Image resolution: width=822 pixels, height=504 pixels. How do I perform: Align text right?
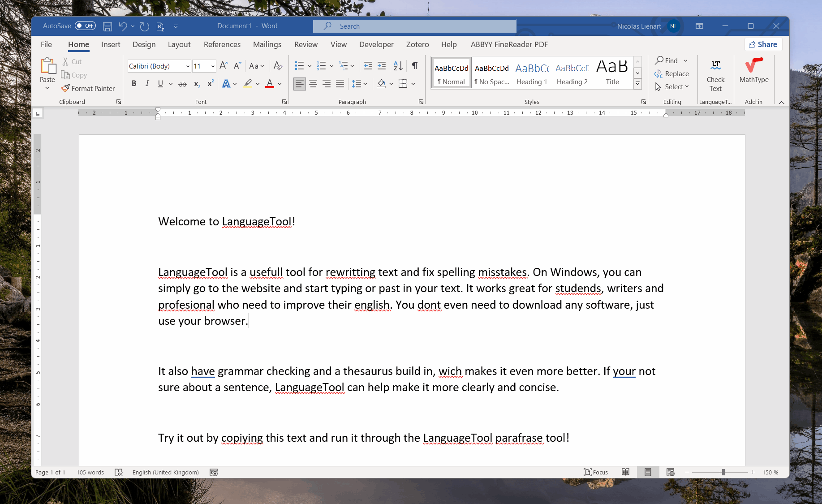pyautogui.click(x=327, y=84)
